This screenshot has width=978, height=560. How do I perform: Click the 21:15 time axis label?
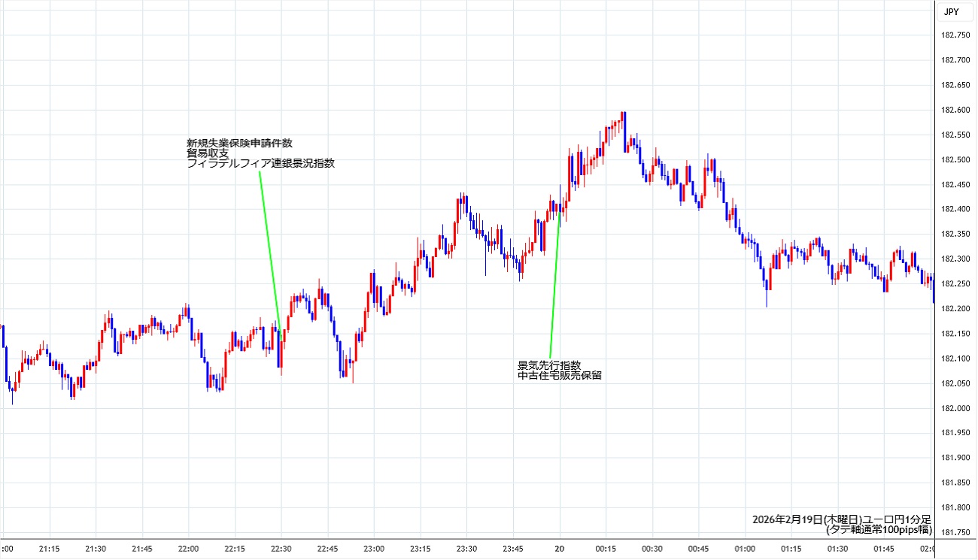tap(50, 549)
